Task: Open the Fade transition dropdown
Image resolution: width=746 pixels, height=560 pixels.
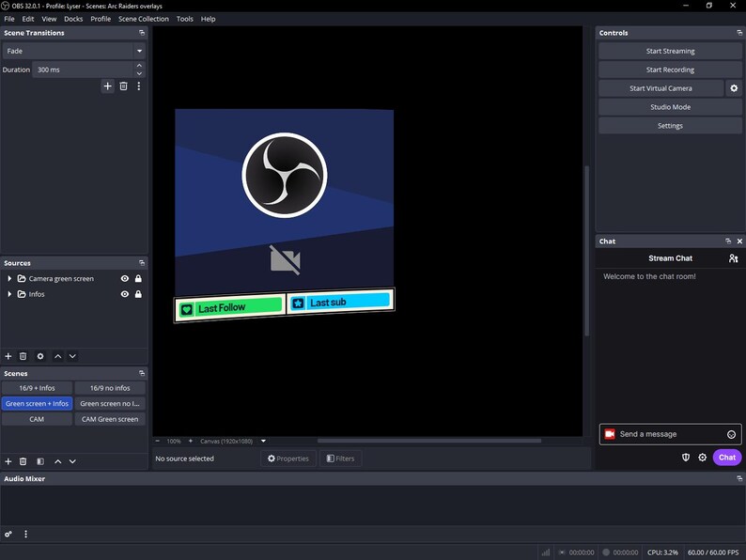Action: click(73, 51)
